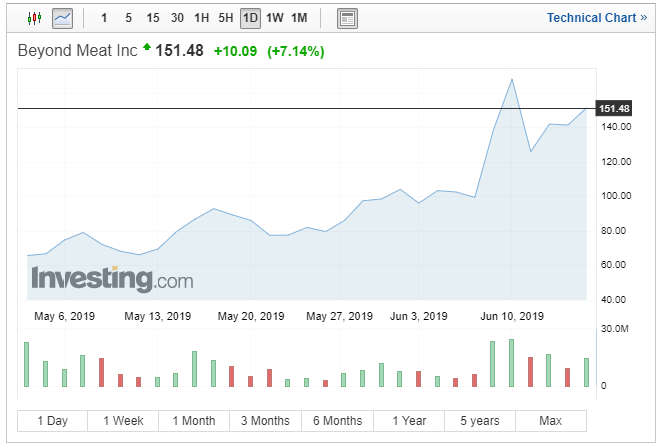
Task: Select the area line chart icon
Action: (x=62, y=18)
